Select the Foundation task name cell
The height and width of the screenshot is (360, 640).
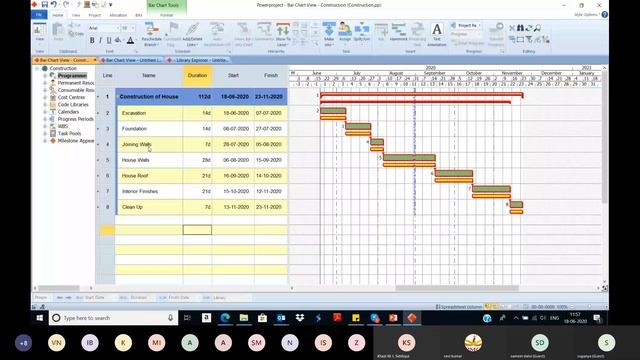click(x=150, y=129)
